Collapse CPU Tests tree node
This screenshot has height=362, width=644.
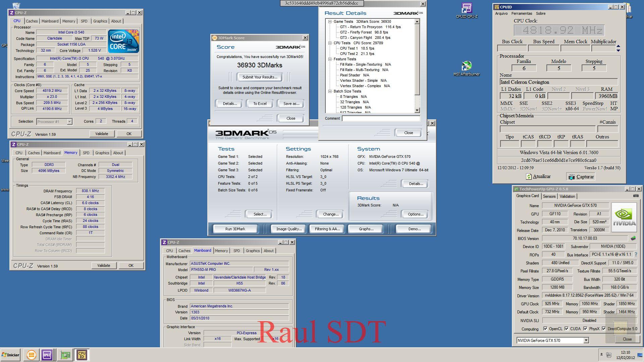pyautogui.click(x=330, y=43)
